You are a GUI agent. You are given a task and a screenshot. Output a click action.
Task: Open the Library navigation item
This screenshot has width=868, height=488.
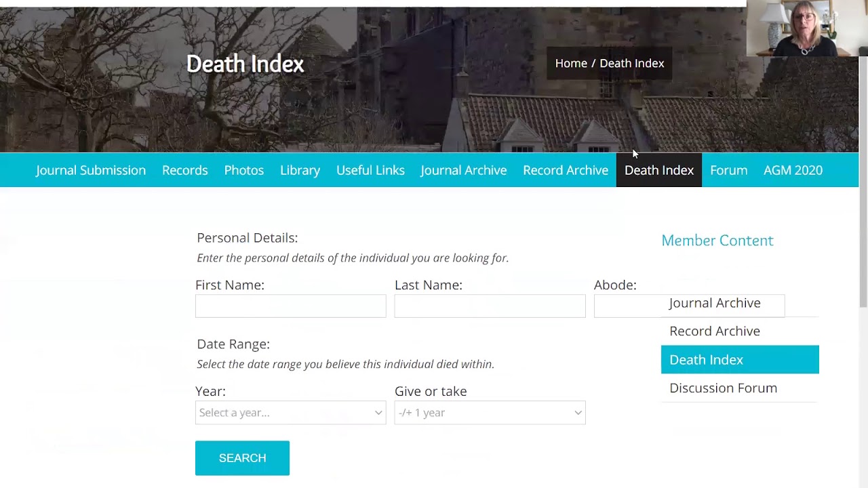point(300,170)
